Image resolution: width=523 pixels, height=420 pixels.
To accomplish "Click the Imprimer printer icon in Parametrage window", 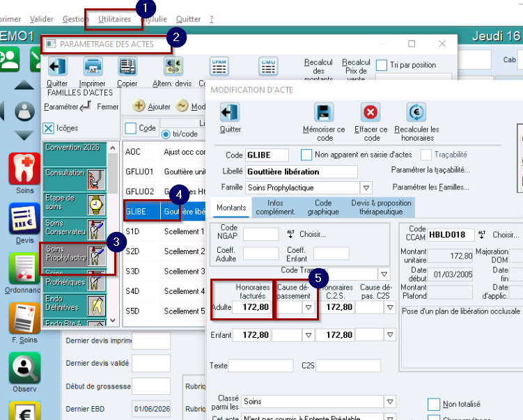I will click(x=93, y=67).
